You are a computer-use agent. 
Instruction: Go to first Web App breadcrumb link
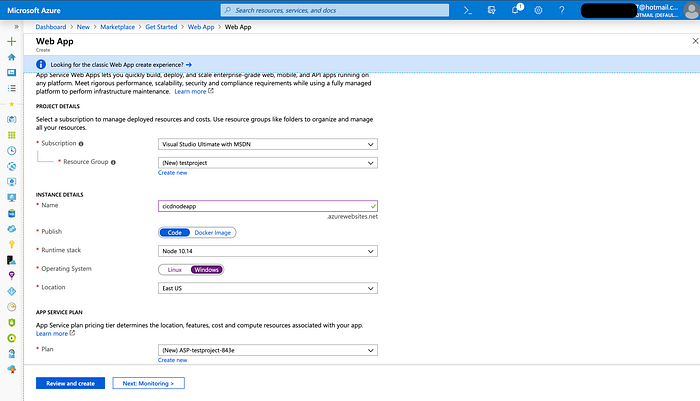(201, 27)
